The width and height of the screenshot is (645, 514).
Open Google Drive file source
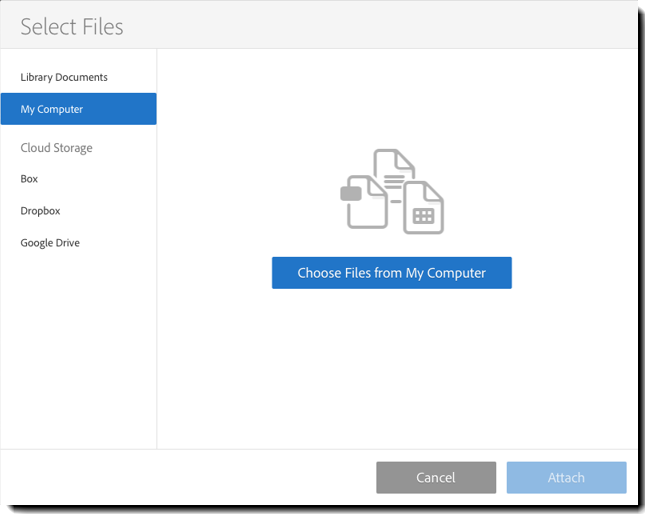click(x=50, y=243)
